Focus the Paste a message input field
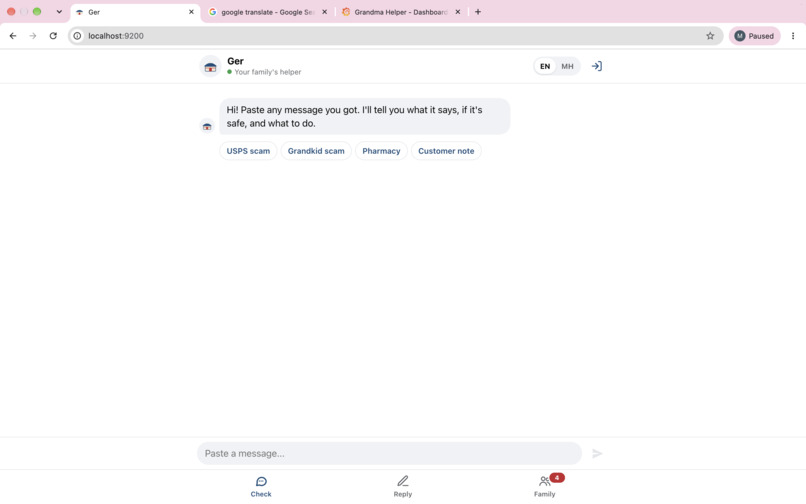This screenshot has width=806, height=504. 389,454
